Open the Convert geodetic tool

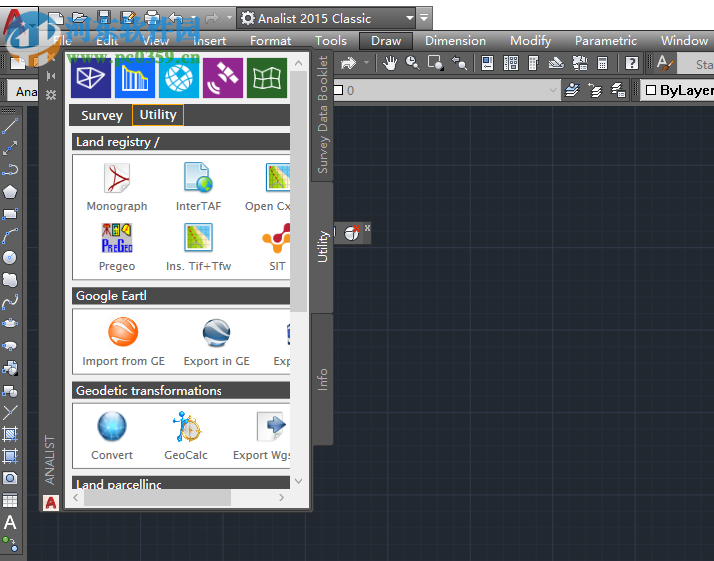pos(112,428)
